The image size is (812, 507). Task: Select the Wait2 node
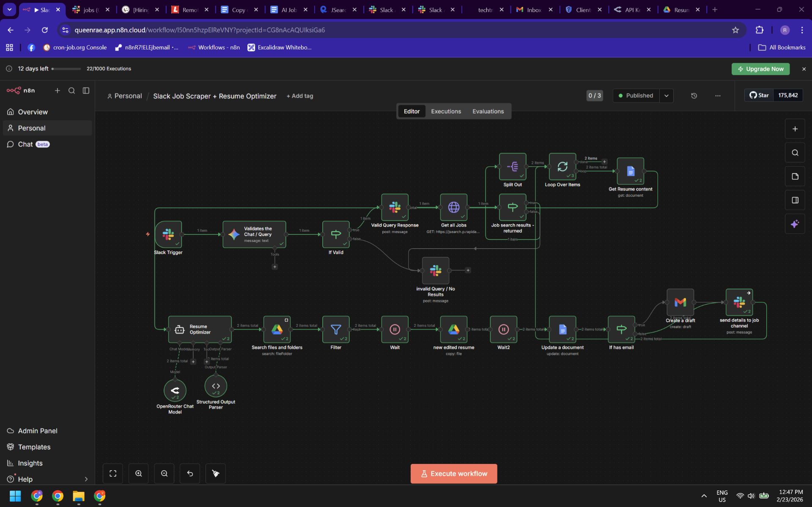pyautogui.click(x=503, y=329)
